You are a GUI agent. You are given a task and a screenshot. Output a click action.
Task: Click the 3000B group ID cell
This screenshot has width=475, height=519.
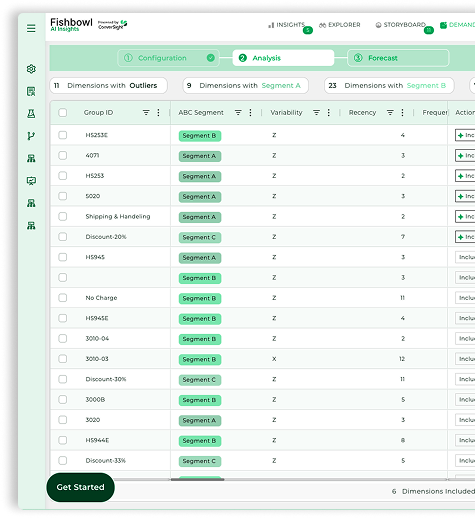[95, 399]
